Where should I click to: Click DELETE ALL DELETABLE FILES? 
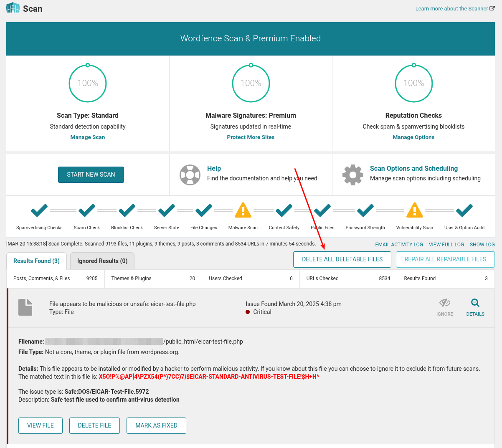coord(342,259)
